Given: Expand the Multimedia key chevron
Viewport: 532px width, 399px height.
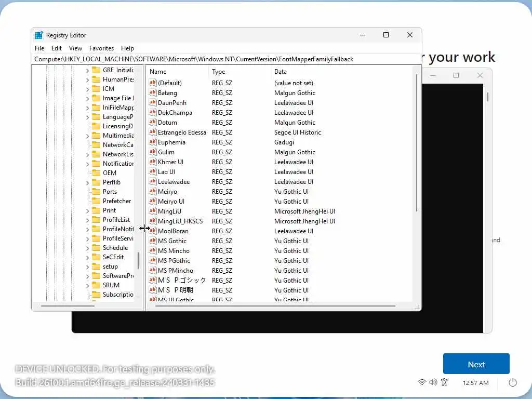Looking at the screenshot, I should [87, 136].
